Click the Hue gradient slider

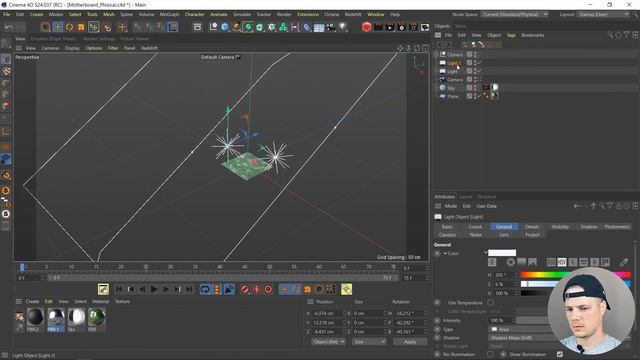coord(576,275)
